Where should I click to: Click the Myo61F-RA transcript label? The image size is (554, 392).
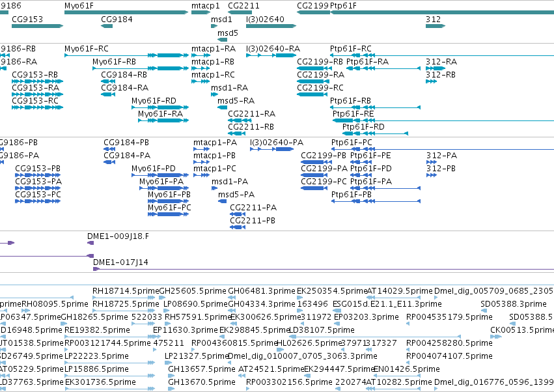[160, 113]
